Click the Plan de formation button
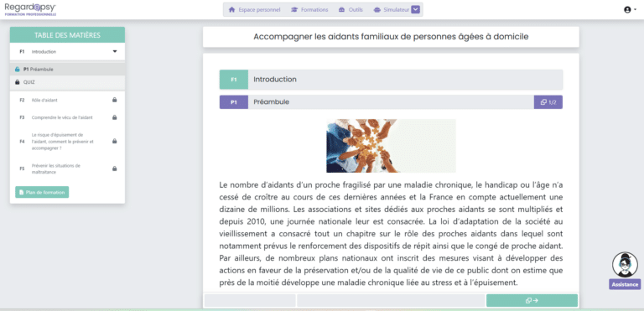The height and width of the screenshot is (311, 644). pyautogui.click(x=42, y=192)
